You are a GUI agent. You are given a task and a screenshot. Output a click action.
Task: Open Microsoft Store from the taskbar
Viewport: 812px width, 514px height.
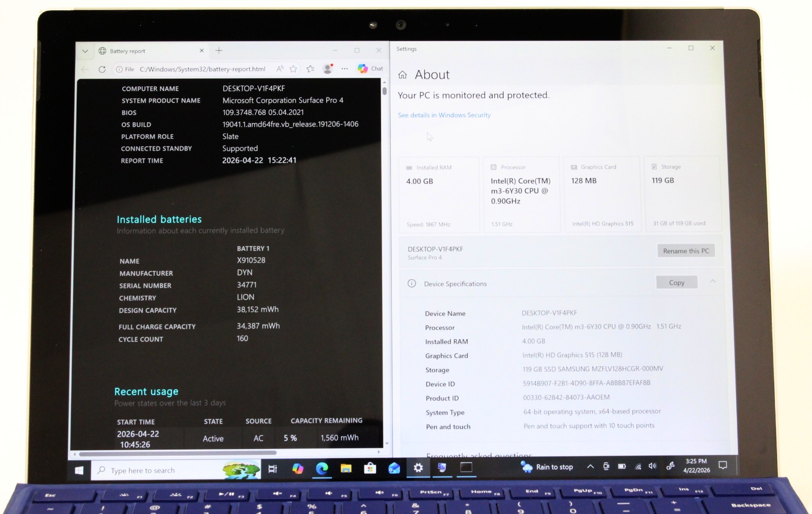coord(370,468)
